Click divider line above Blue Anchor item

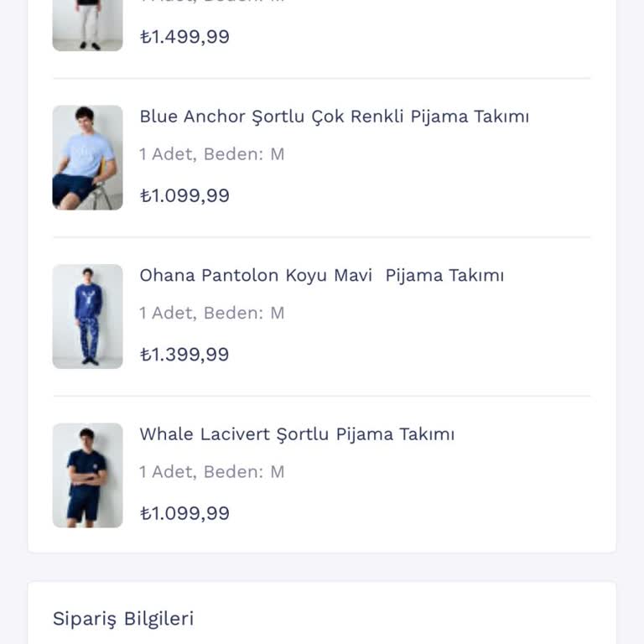coord(322,79)
